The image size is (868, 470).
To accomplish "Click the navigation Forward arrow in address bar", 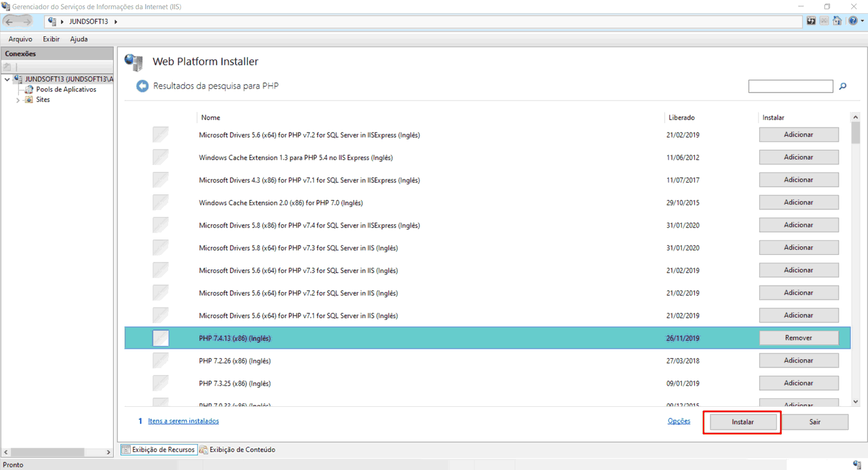I will (26, 21).
